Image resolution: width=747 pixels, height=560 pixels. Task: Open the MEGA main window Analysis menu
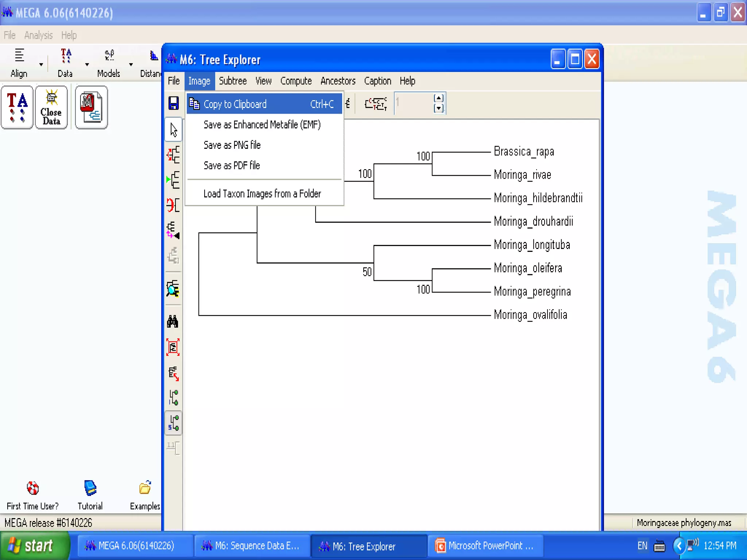[x=38, y=35]
